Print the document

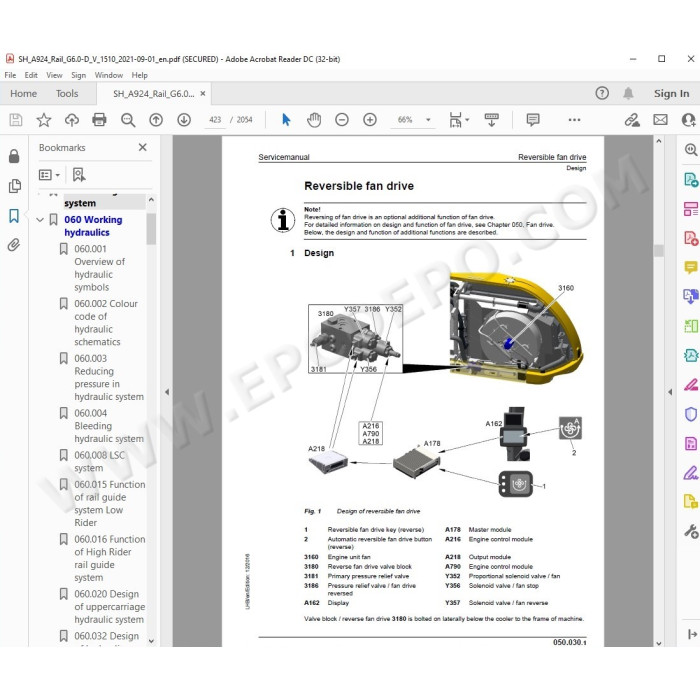coord(99,120)
